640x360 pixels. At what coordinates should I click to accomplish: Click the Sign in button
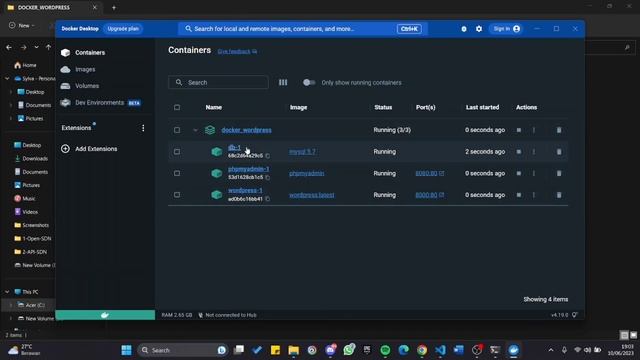click(x=506, y=29)
